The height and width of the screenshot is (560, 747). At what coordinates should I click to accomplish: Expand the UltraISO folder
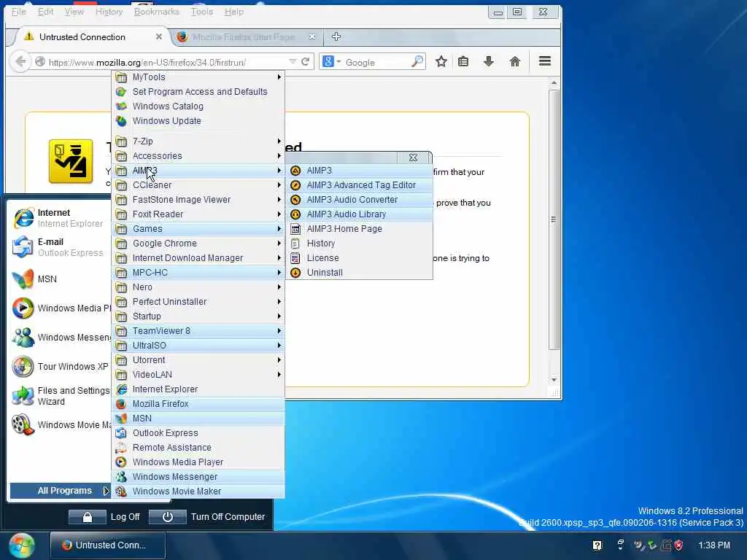point(198,346)
